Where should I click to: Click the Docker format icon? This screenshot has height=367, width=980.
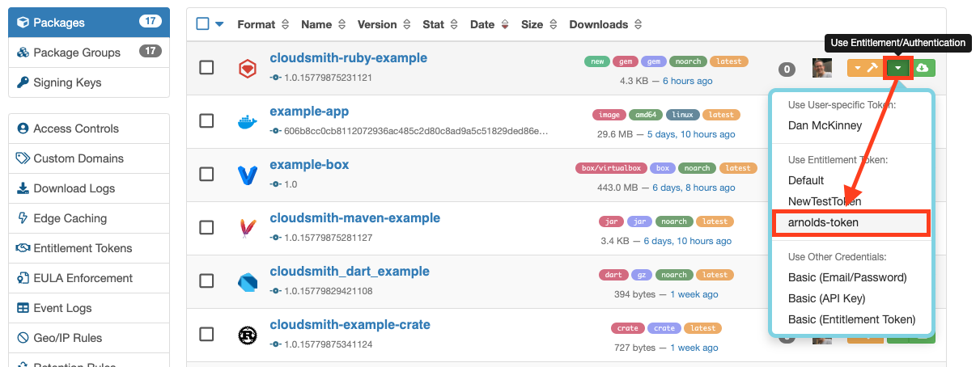click(x=248, y=122)
